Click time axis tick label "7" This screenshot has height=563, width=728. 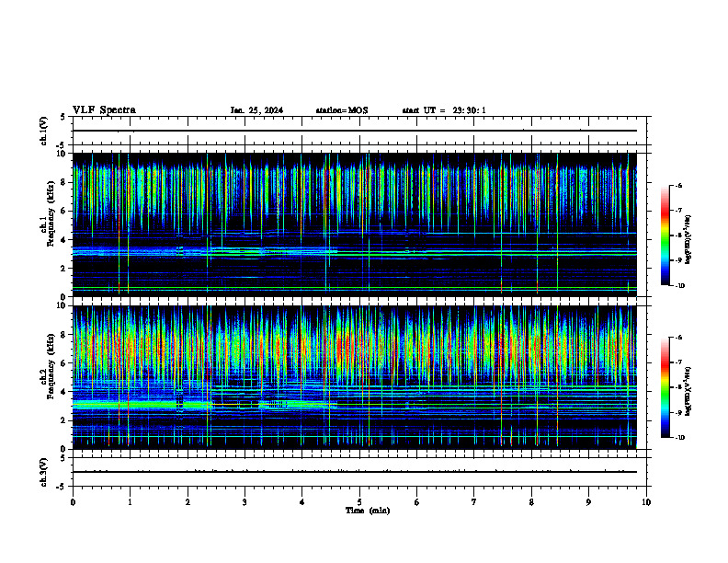coord(474,502)
